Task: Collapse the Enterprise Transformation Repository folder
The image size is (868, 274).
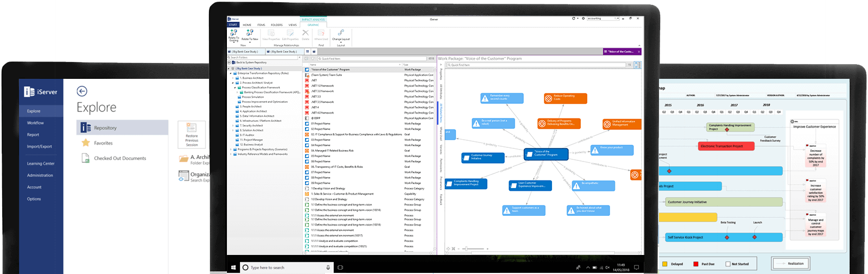Action: click(231, 73)
